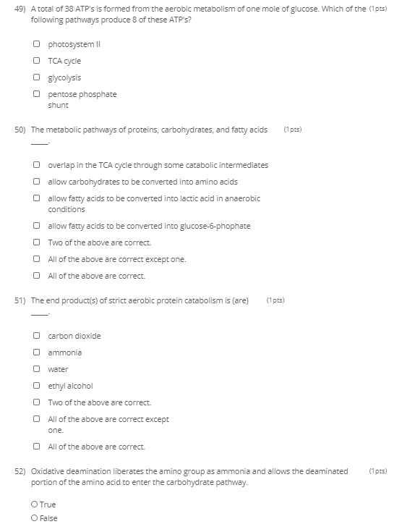Check the ethyl alcohol option

(x=36, y=385)
